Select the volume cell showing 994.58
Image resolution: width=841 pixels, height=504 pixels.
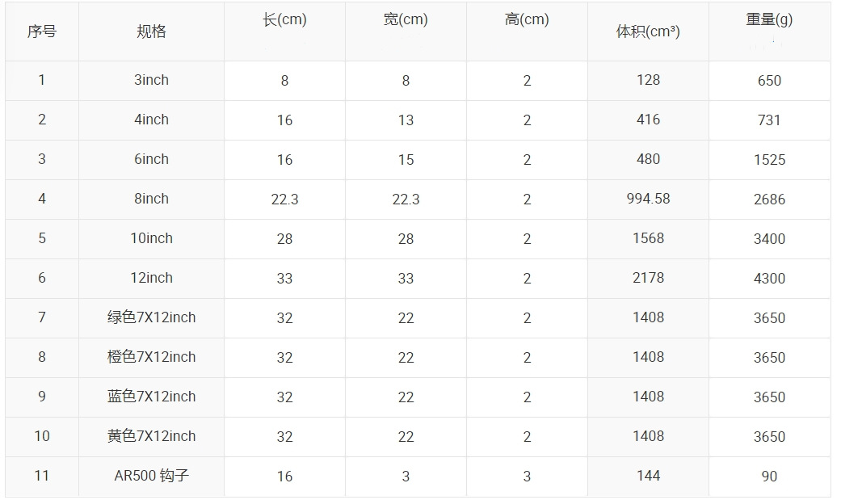pos(648,199)
